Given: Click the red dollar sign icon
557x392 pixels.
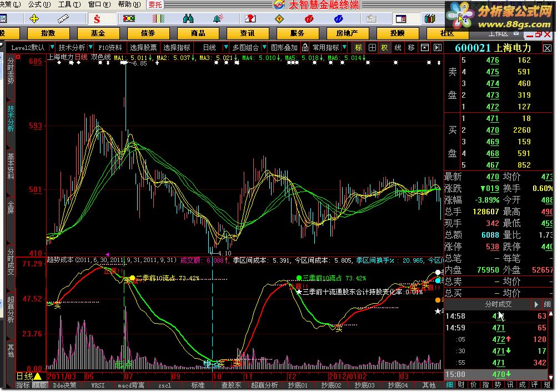Looking at the screenshot, I should click(97, 19).
